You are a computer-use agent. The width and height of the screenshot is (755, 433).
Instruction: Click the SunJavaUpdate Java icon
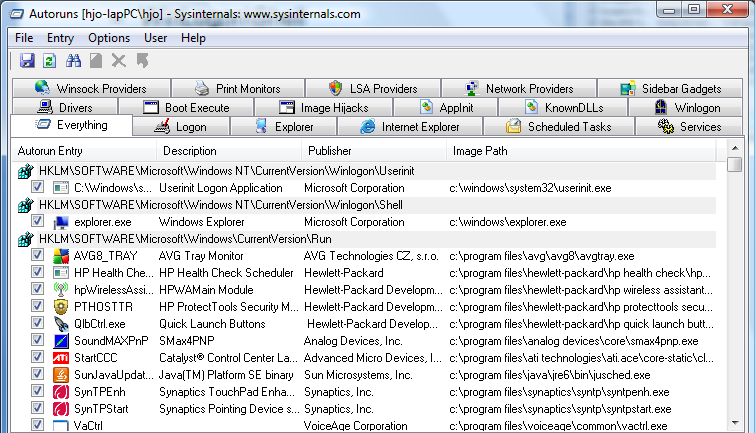[61, 375]
